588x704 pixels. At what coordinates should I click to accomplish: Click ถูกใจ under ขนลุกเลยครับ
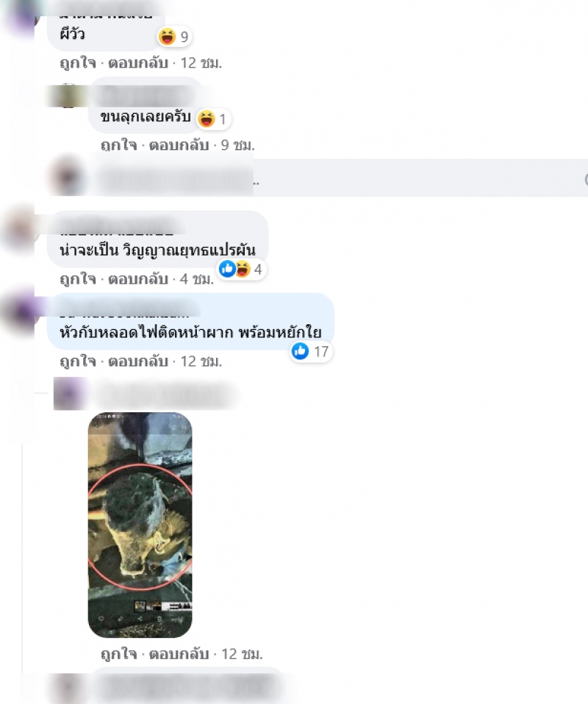click(118, 145)
